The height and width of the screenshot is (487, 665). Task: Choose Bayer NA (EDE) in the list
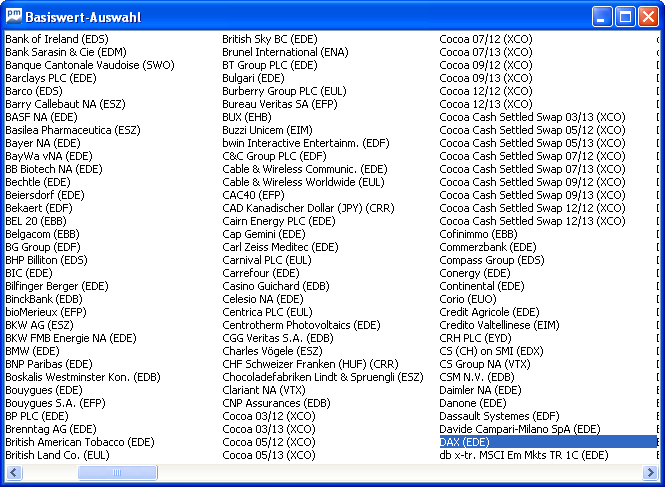pos(42,143)
